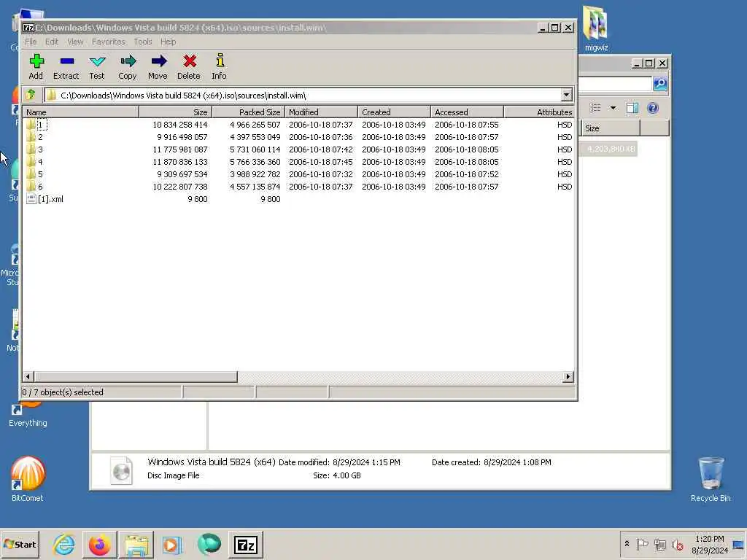Go up one folder level
This screenshot has height=560, width=747.
(x=31, y=95)
